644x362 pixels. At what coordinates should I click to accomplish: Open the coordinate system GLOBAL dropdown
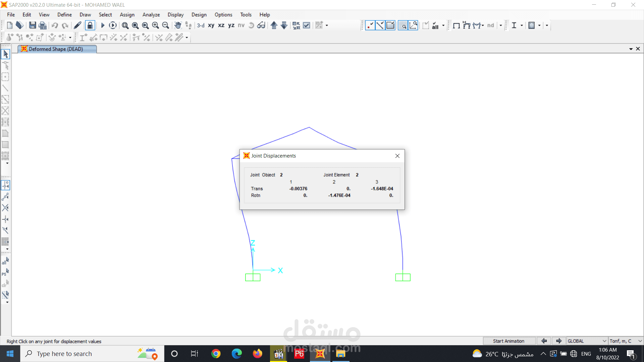pyautogui.click(x=587, y=341)
